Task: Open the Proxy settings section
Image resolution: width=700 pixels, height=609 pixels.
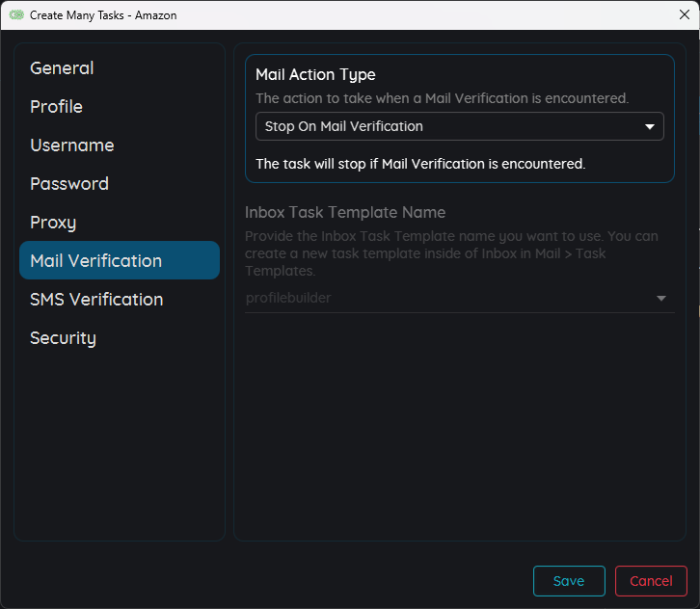Action: [x=53, y=223]
